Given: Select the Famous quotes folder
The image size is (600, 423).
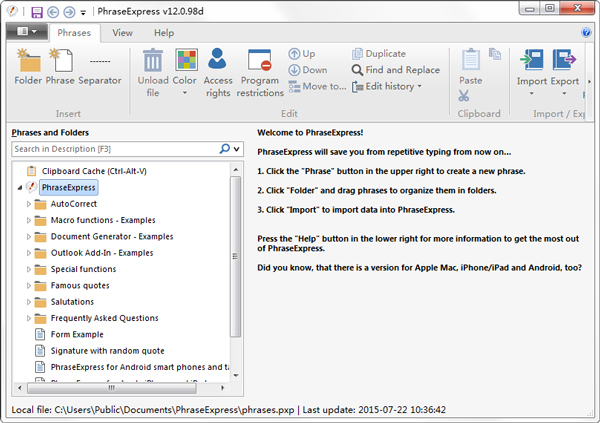Looking at the screenshot, I should [80, 286].
